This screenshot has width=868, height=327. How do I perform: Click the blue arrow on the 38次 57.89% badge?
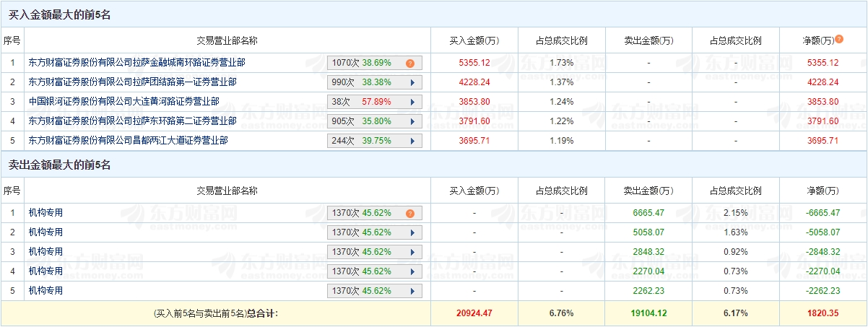[412, 103]
